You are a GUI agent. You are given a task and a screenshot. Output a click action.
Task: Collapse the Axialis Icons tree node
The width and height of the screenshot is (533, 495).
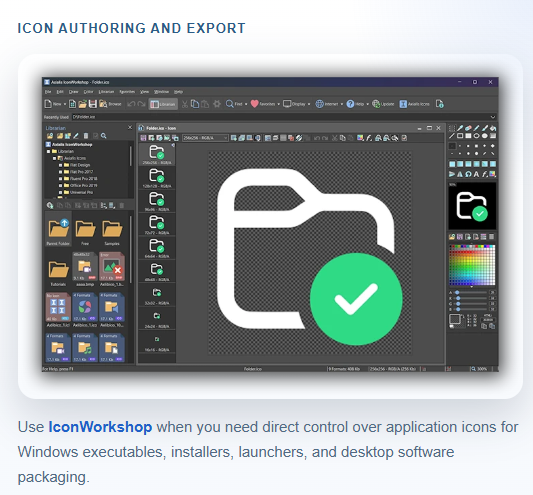pyautogui.click(x=54, y=158)
